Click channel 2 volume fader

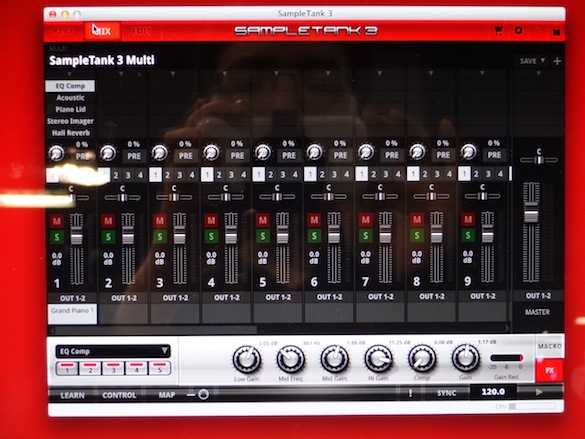click(128, 238)
